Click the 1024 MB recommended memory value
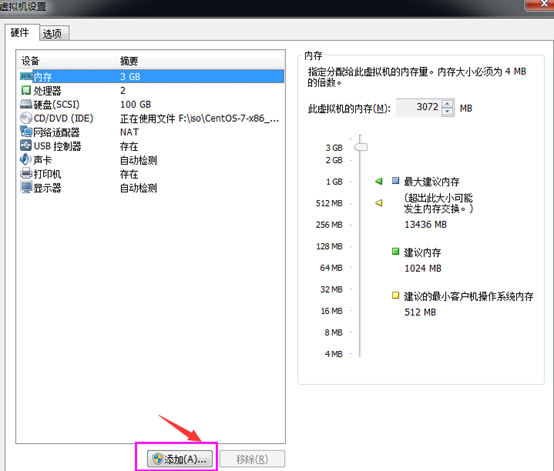 tap(423, 268)
